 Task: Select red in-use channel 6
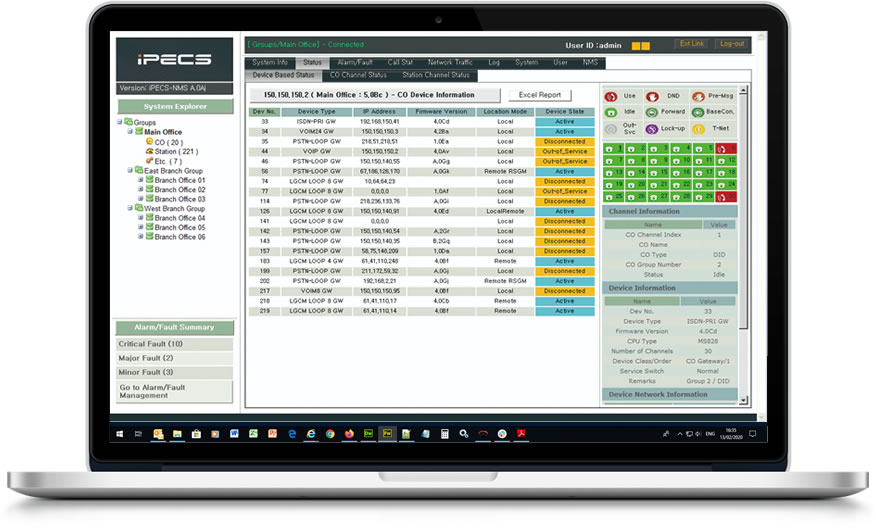click(726, 149)
